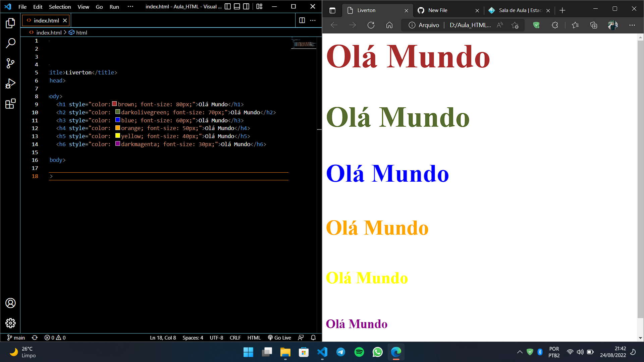The height and width of the screenshot is (362, 644).
Task: Open the Extensions marketplace
Action: pyautogui.click(x=10, y=104)
